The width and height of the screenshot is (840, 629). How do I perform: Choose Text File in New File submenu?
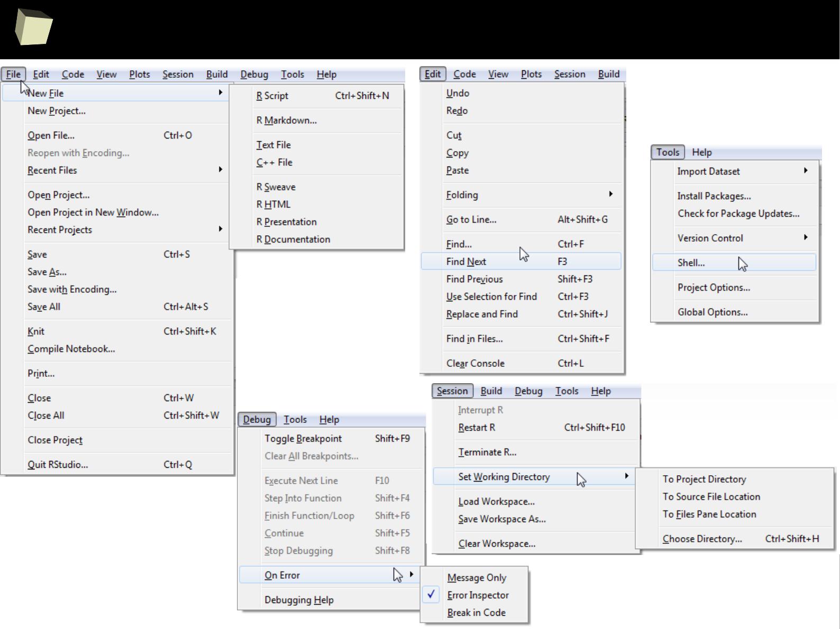(273, 145)
